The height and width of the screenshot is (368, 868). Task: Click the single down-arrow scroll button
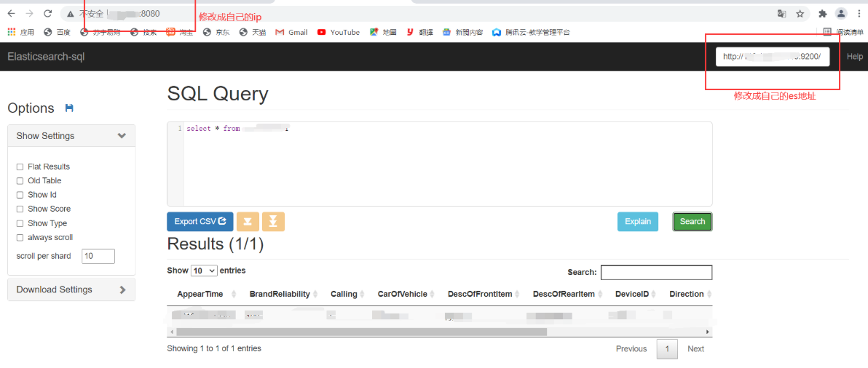coord(248,222)
